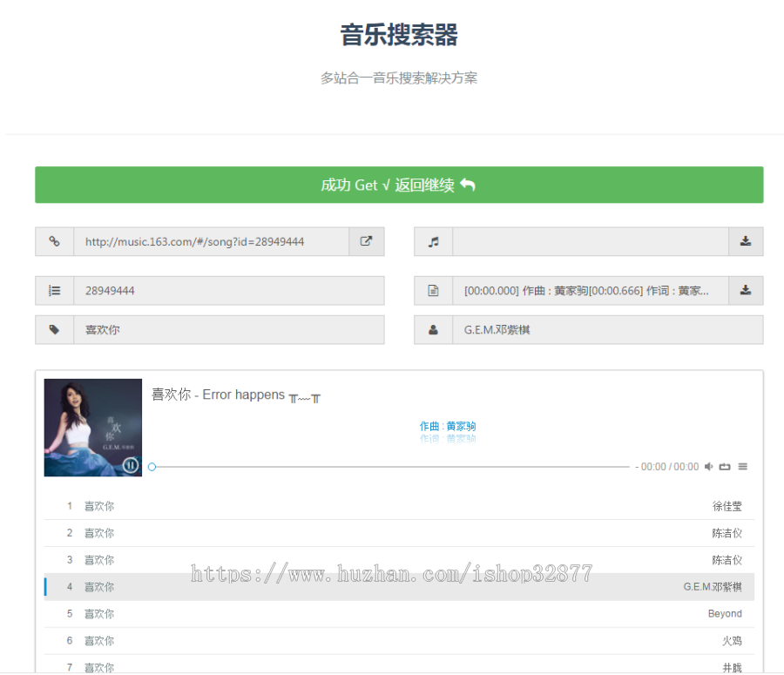Click the time display 00:00 / 00:00
The image size is (784, 675).
(x=670, y=467)
